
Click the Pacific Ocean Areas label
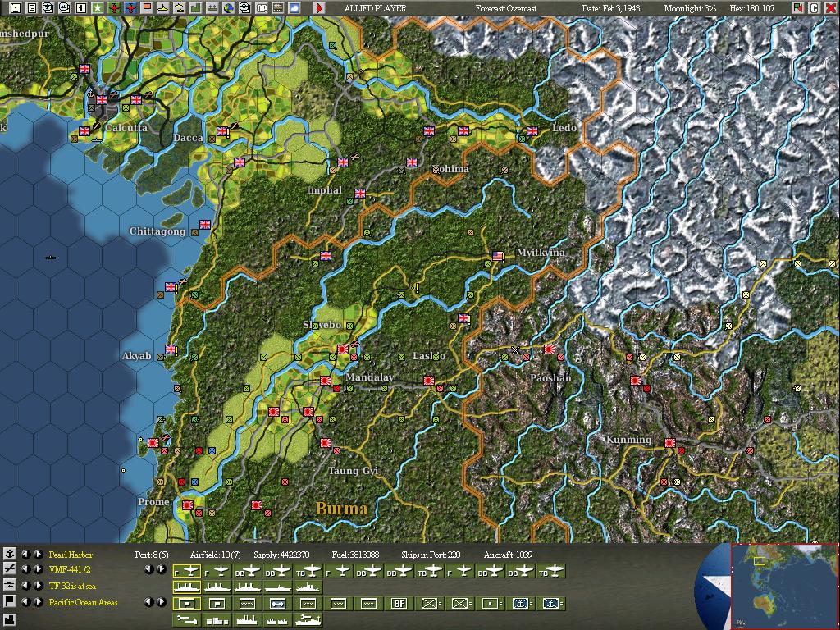[83, 602]
